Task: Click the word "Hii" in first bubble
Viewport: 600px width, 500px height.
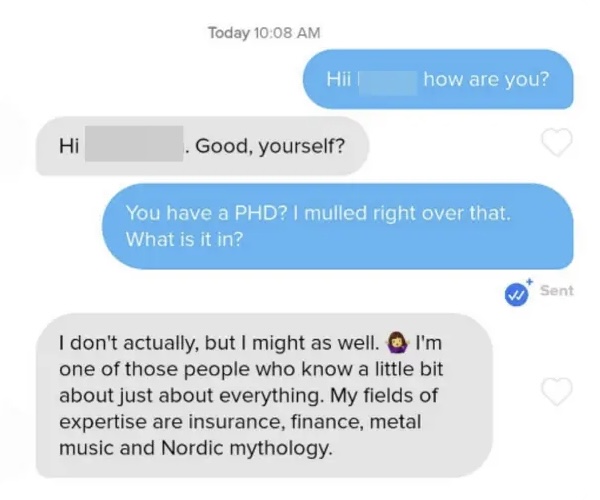Action: point(339,80)
